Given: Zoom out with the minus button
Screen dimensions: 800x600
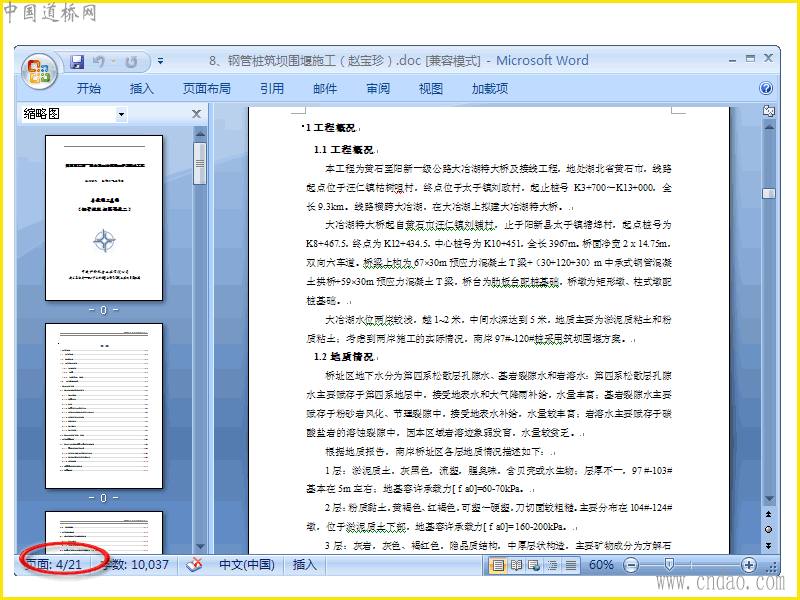Looking at the screenshot, I should [x=631, y=565].
